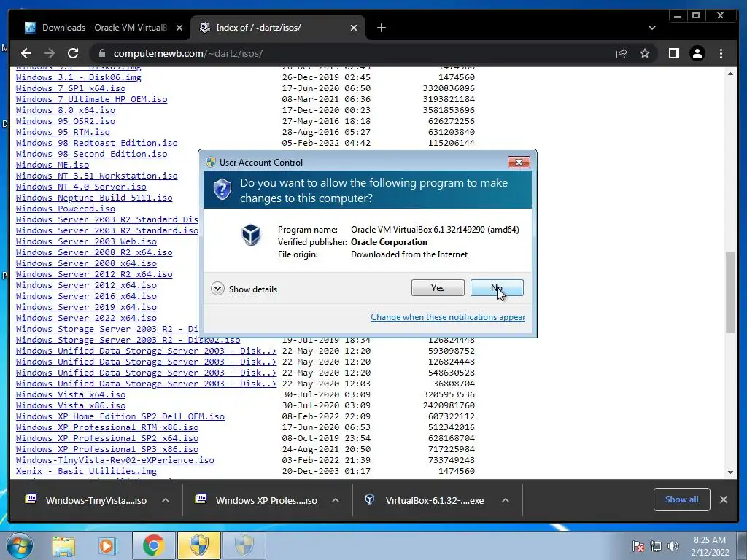Open Windows 7 Ultimate HP OEM.iso link
747x560 pixels.
(x=91, y=99)
